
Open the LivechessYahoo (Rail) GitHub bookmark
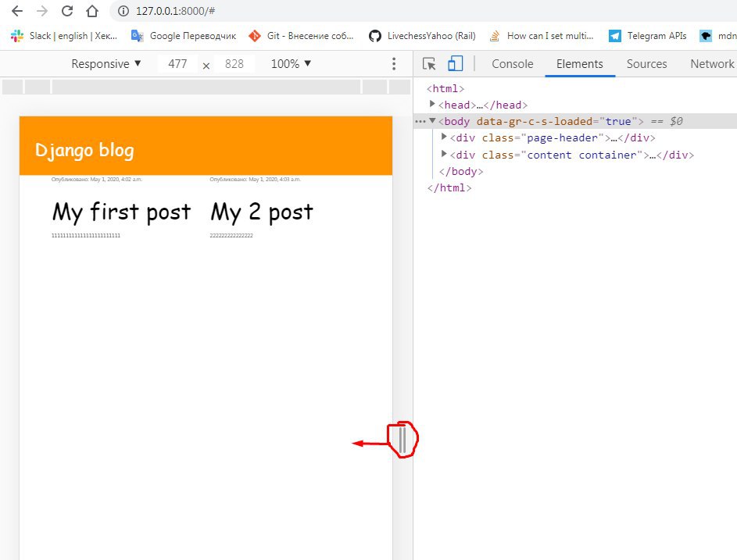[422, 36]
